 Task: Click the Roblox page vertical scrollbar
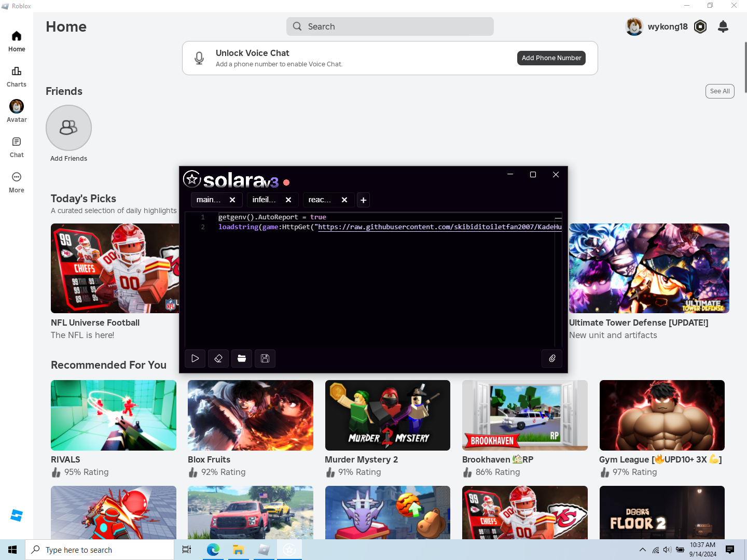745,67
